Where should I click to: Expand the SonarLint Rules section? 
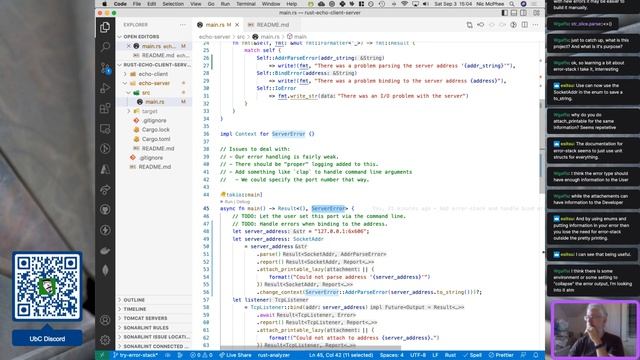tap(154, 328)
